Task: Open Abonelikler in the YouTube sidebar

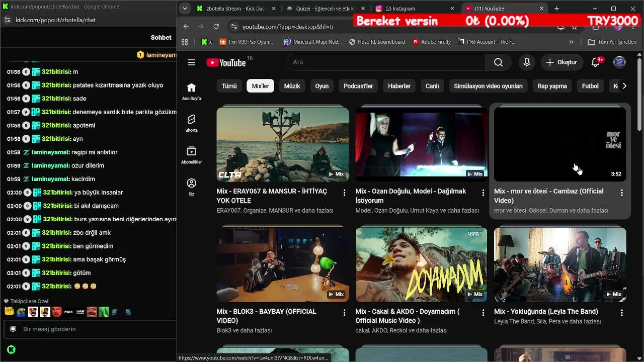Action: pos(191,155)
